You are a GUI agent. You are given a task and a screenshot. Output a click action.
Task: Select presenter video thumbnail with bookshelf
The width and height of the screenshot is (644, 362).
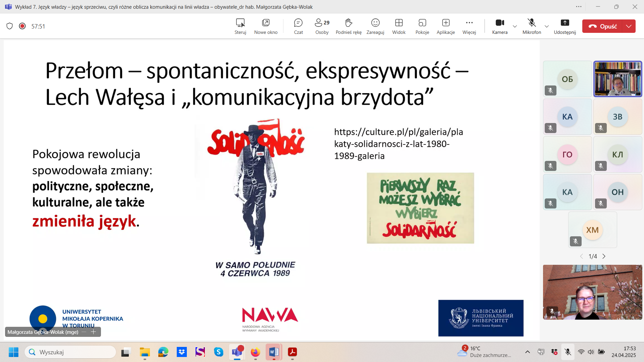pos(618,79)
